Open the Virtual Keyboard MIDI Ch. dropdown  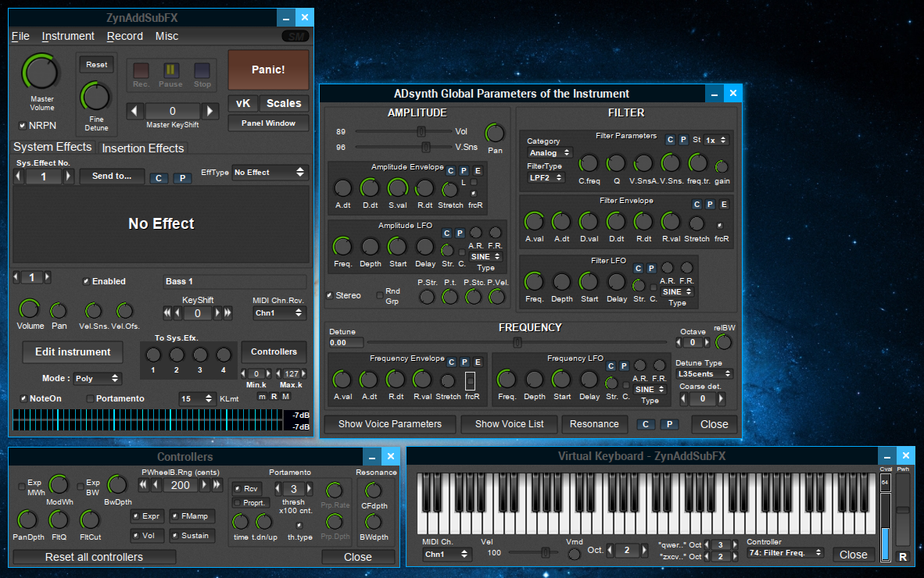[x=446, y=555]
